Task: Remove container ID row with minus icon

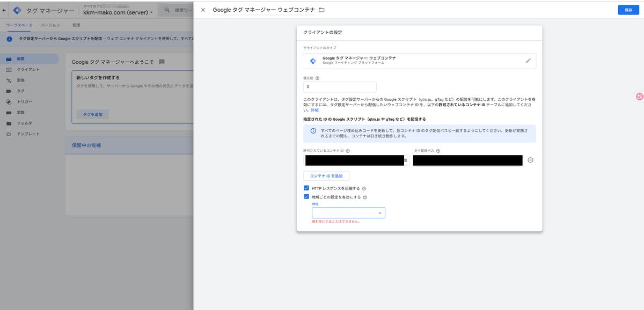Action: coord(530,160)
